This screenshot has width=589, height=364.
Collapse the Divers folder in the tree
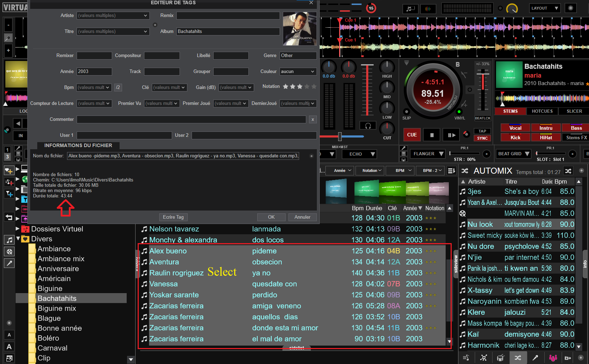click(18, 239)
